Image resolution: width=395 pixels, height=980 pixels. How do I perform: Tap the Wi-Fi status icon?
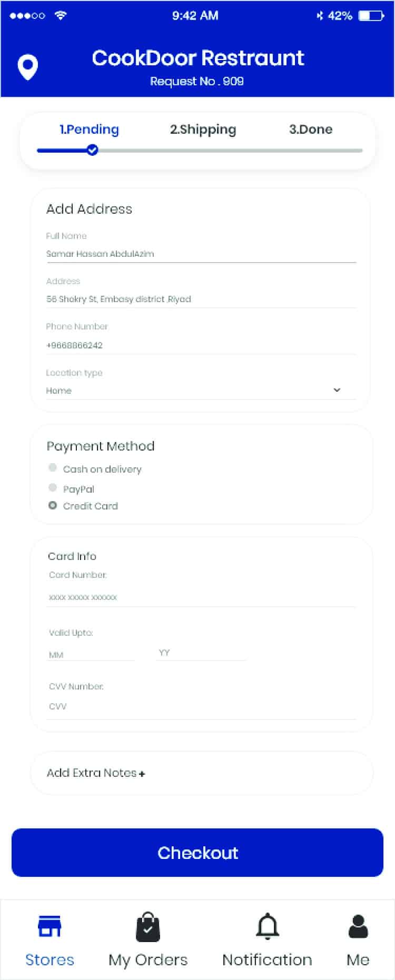click(x=61, y=15)
